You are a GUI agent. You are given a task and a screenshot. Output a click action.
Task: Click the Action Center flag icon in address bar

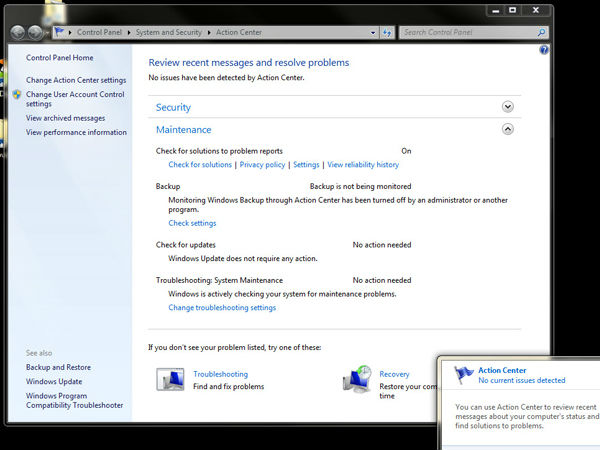58,32
